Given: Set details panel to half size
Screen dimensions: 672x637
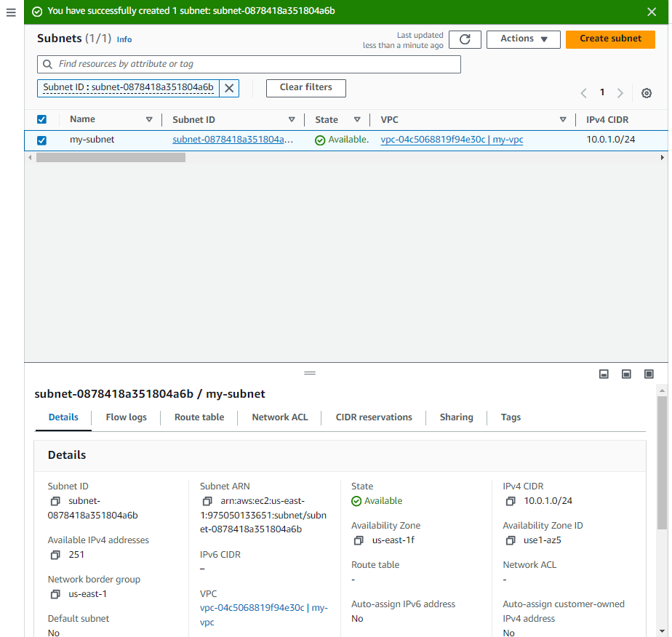Looking at the screenshot, I should coord(626,374).
